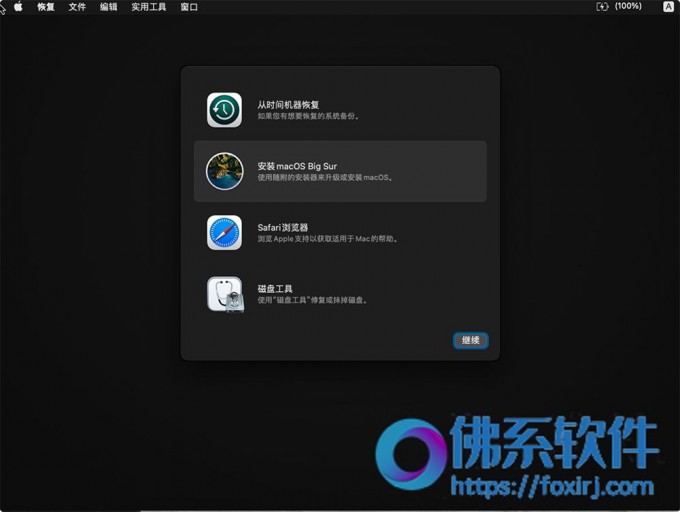Click the description 使用随附的安装器来升级或安装 macOS
The width and height of the screenshot is (680, 512).
coord(325,177)
